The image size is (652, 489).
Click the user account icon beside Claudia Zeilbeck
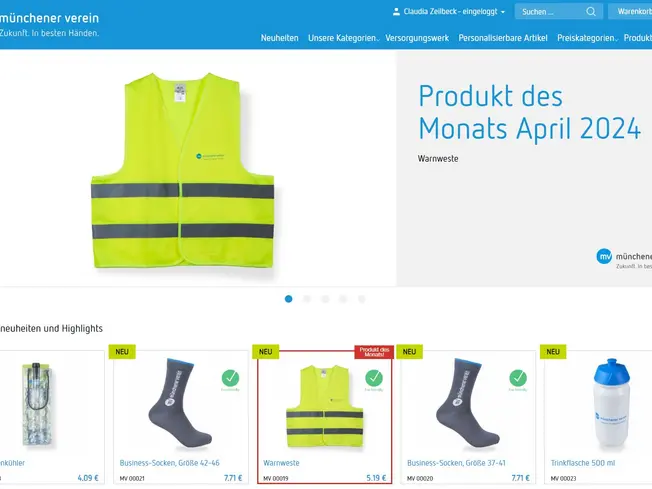(396, 12)
